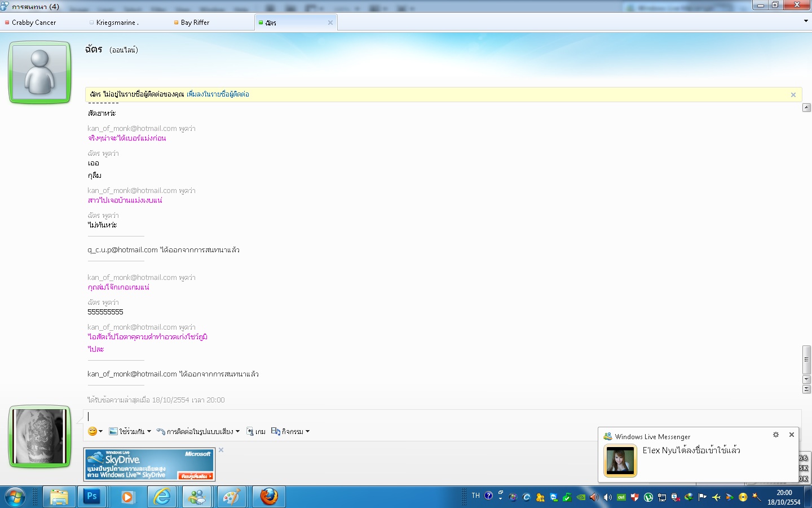812x508 pixels.
Task: Click scroll-down arrow of chat history
Action: tap(806, 379)
